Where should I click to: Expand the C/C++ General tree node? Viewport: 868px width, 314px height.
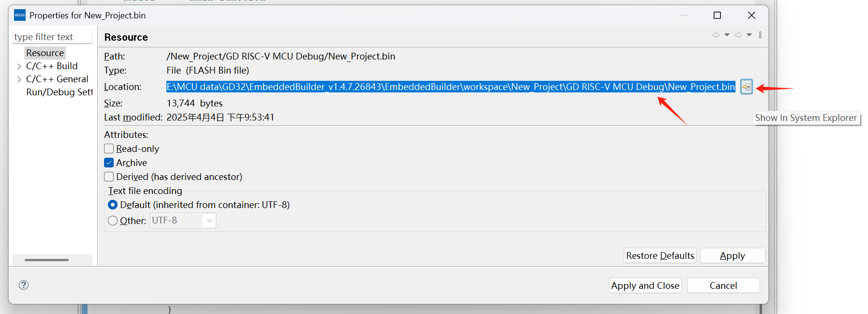pos(19,79)
